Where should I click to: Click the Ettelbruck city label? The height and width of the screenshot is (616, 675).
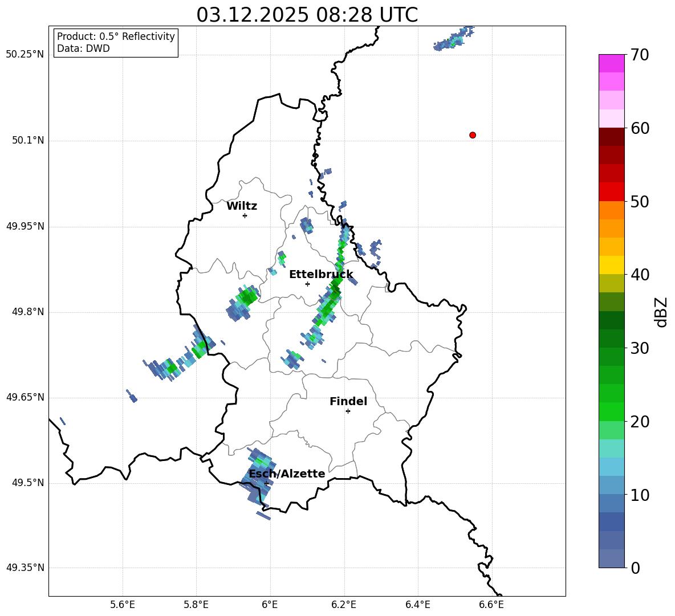click(321, 275)
